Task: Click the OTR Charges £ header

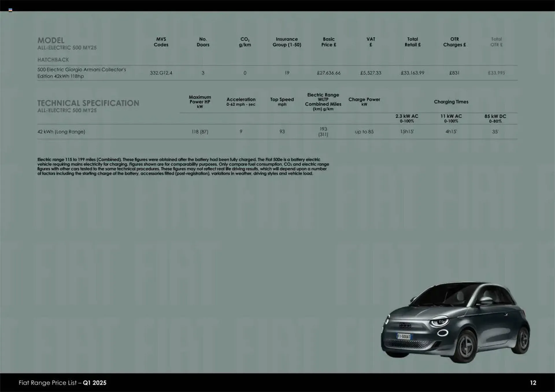Action: tap(455, 42)
